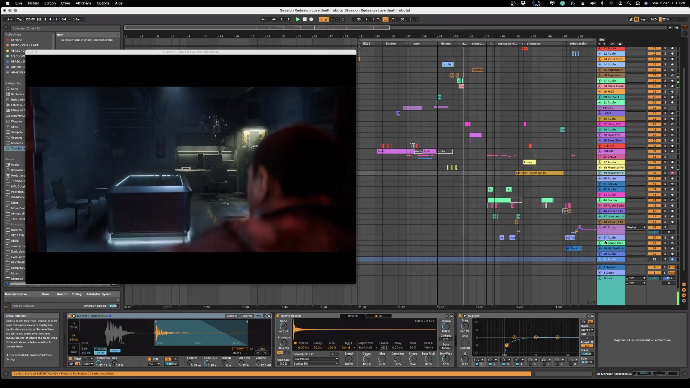
Task: Select the return track B header
Action: click(x=611, y=273)
